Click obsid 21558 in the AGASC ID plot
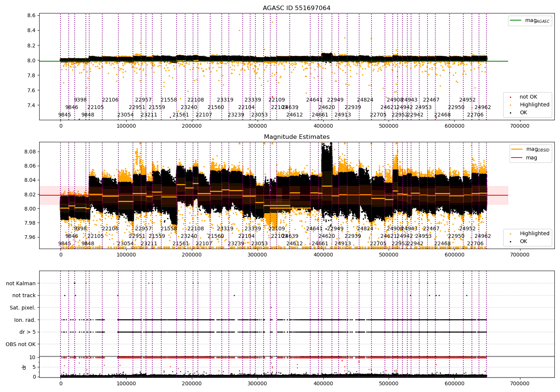The image size is (560, 392). (169, 100)
